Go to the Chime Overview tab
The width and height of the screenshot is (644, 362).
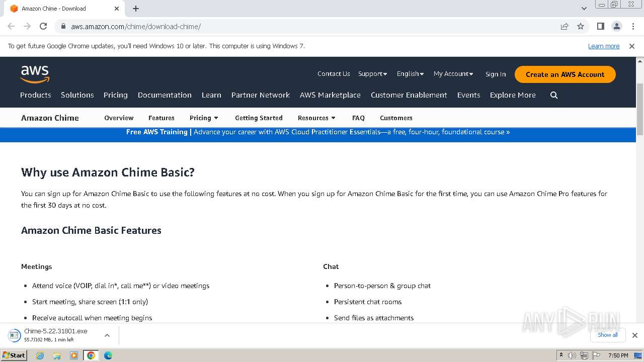pyautogui.click(x=119, y=118)
